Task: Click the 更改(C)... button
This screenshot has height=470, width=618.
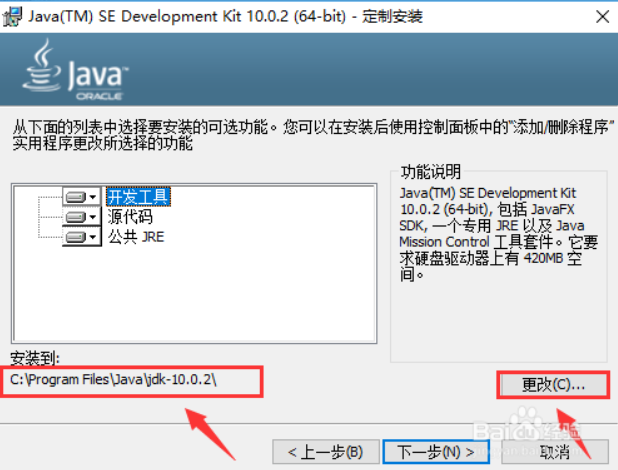Action: (x=553, y=384)
